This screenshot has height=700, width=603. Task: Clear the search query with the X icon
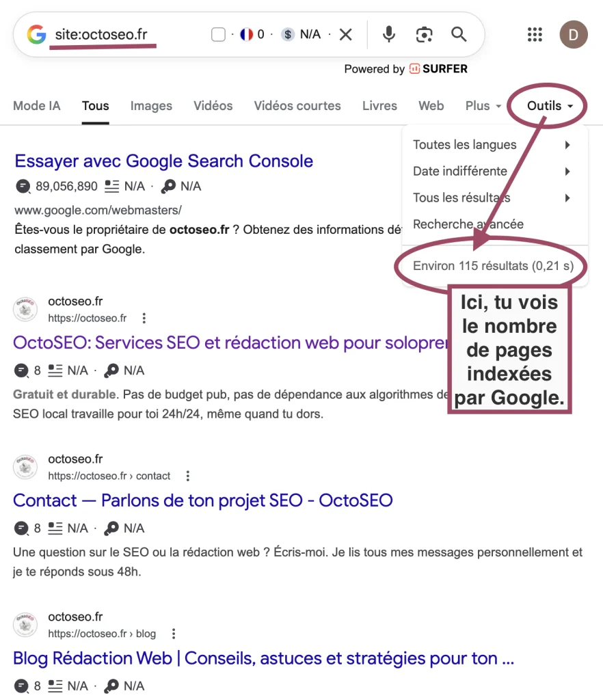tap(344, 33)
